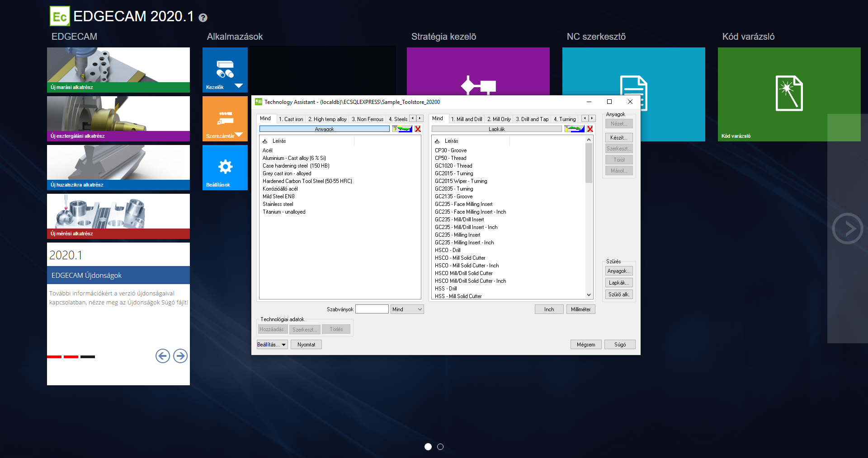Select Mild Steel EN8 material row
The width and height of the screenshot is (868, 458).
tap(278, 196)
